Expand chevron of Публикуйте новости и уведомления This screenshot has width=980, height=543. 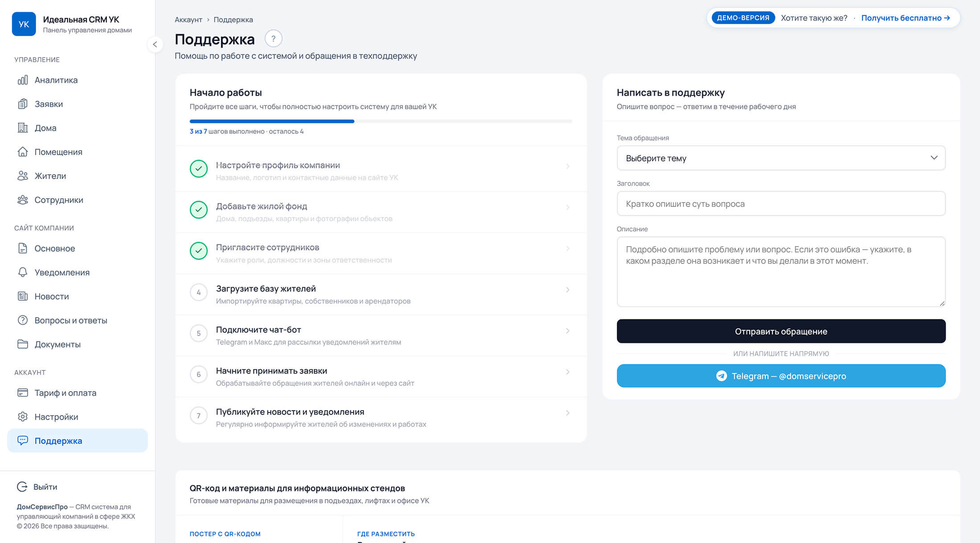point(568,413)
